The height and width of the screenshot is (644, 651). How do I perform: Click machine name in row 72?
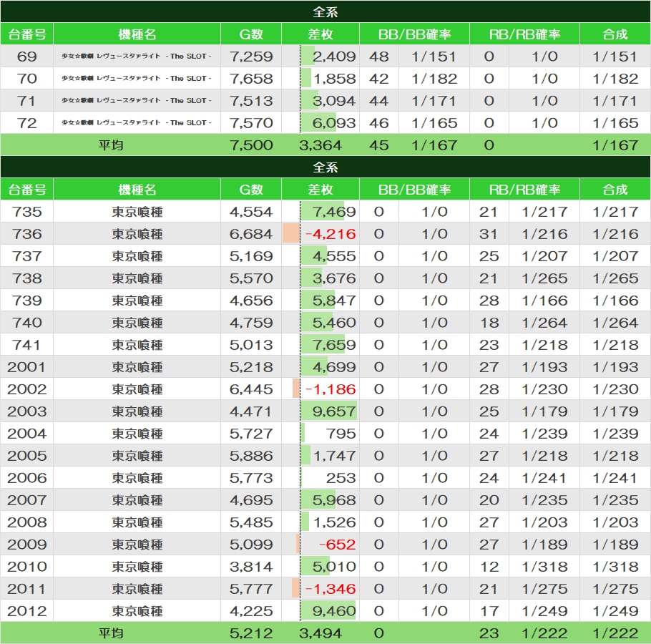click(x=137, y=123)
